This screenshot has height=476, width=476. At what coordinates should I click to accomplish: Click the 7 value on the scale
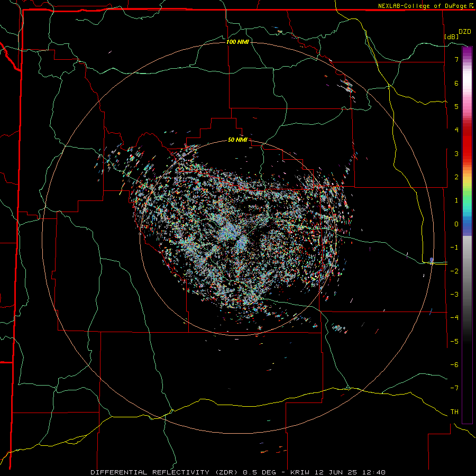tap(456, 59)
